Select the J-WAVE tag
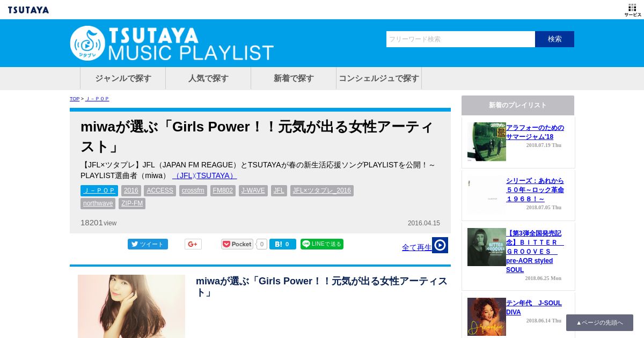 tap(253, 190)
